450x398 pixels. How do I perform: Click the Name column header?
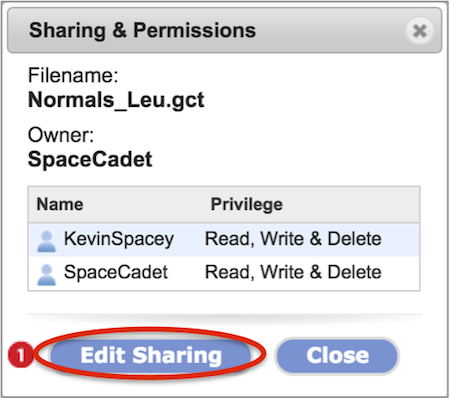coord(60,204)
